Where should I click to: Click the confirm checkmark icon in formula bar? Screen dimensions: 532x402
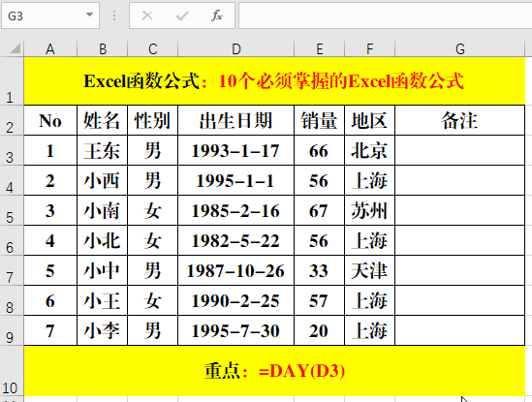182,15
